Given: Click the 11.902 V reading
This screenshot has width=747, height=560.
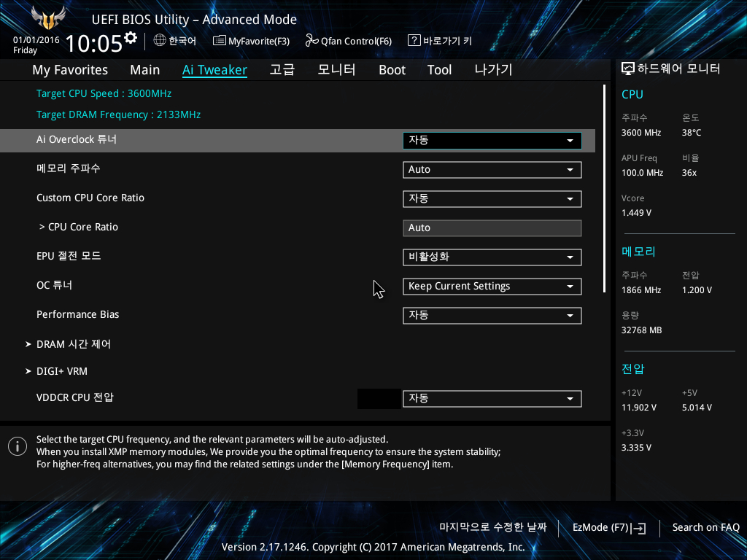Looking at the screenshot, I should pos(639,408).
